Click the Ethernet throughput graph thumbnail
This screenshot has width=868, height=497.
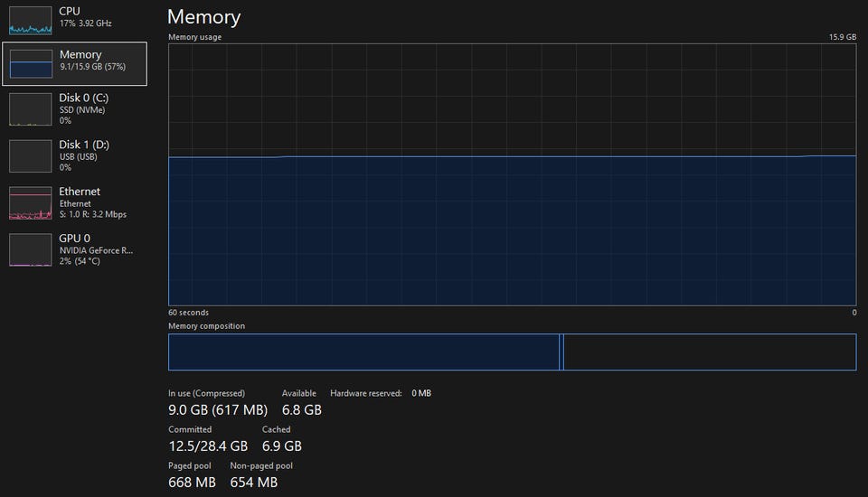click(31, 203)
